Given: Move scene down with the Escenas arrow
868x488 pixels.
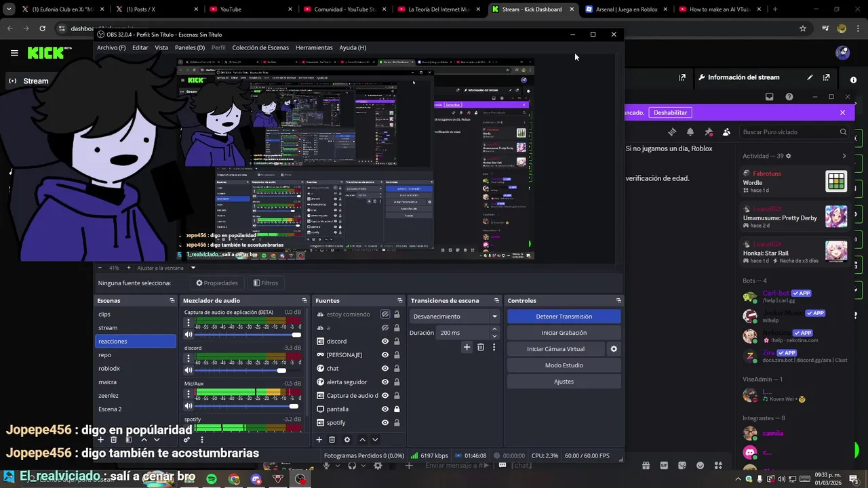Looking at the screenshot, I should 157,440.
